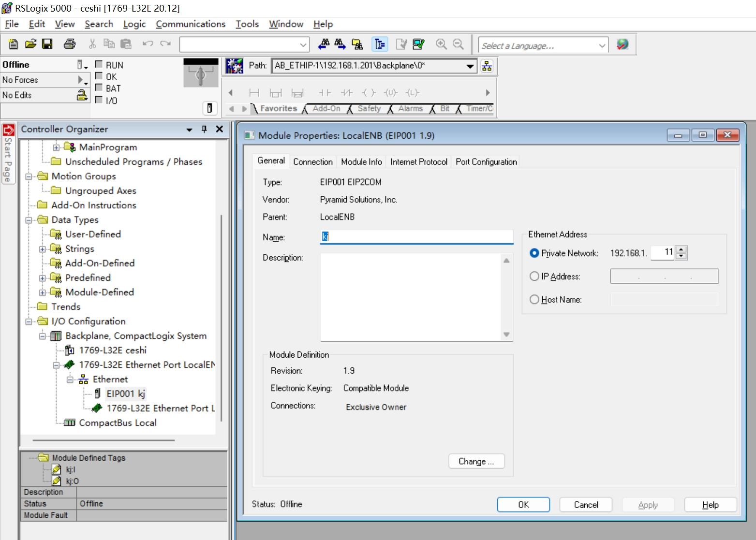Open the Offline controller status dropdown
756x540 pixels.
82,65
